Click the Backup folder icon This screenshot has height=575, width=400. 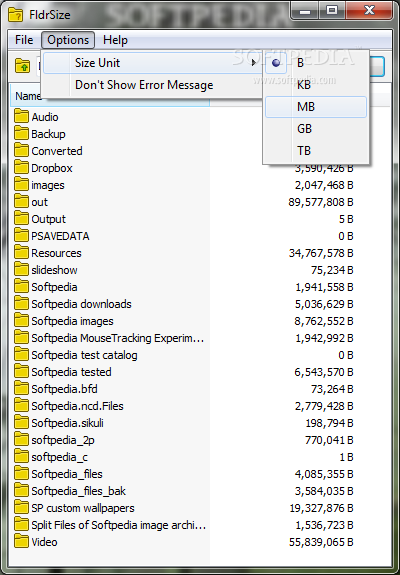(x=21, y=133)
